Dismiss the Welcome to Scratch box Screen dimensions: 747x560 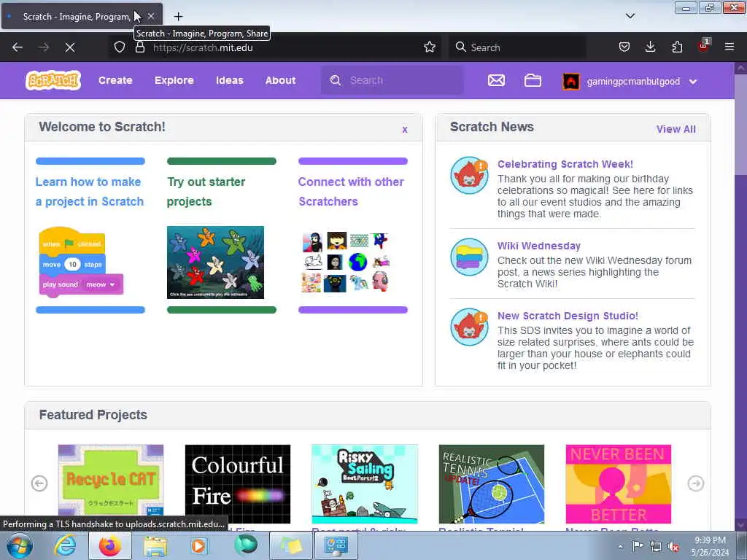[x=404, y=130]
